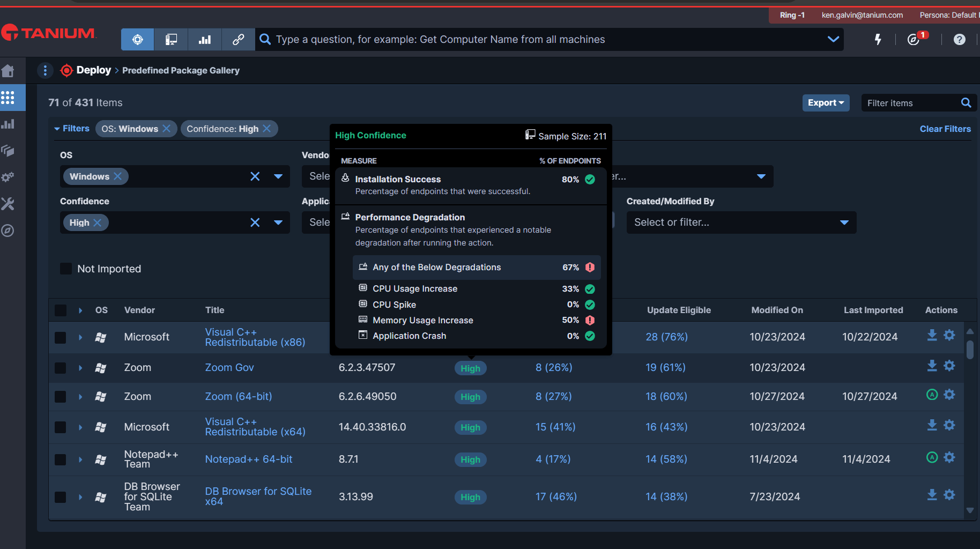980x549 pixels.
Task: Enable the Not Imported checkbox
Action: point(66,269)
